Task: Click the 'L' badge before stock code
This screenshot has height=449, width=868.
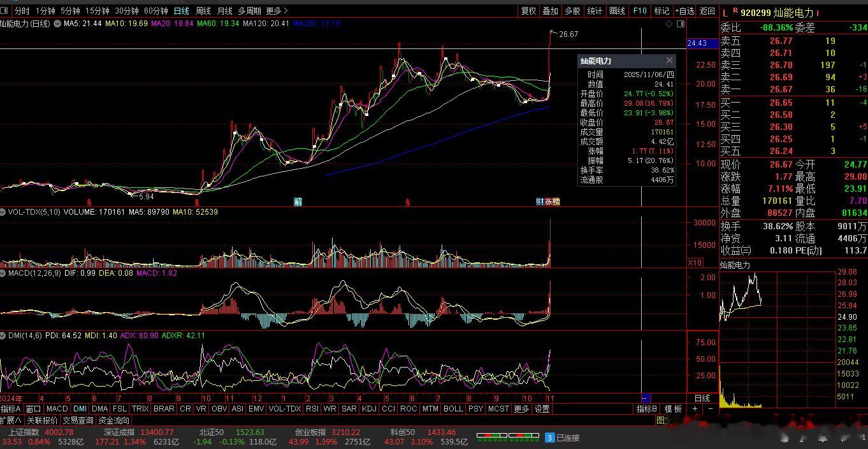Action: click(725, 12)
